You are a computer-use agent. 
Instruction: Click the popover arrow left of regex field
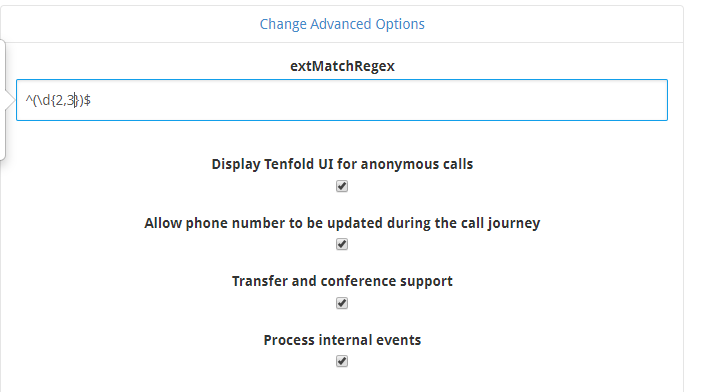click(x=10, y=100)
